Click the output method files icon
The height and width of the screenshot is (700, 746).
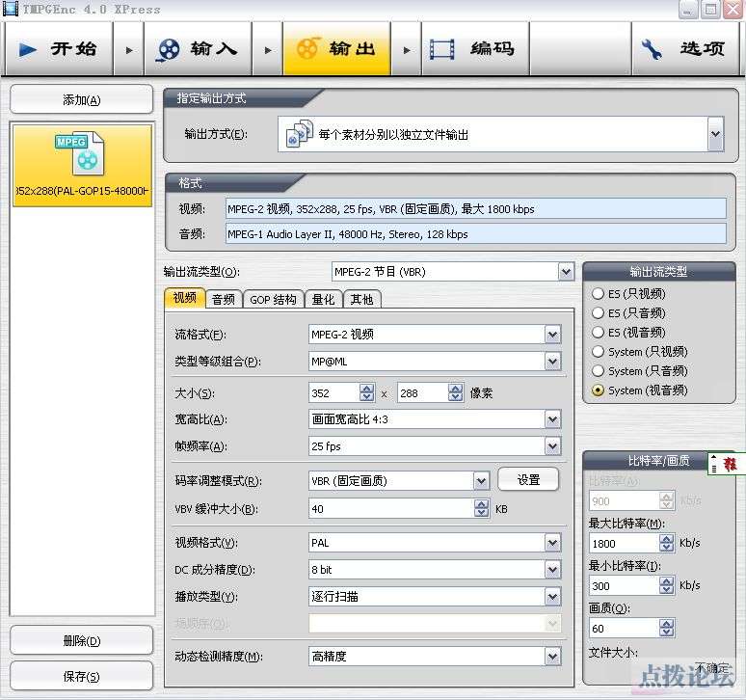pos(299,134)
